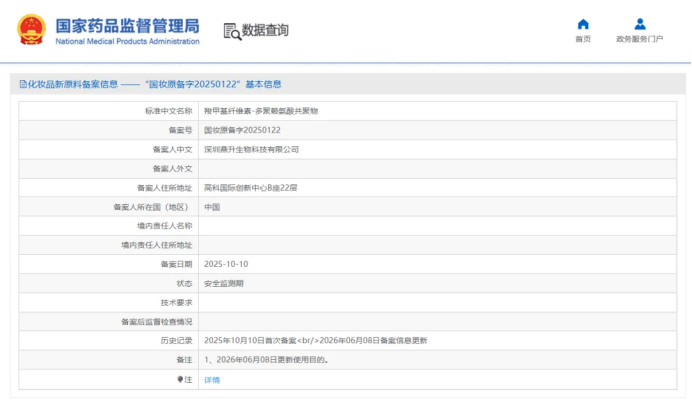Click the 备注 remark about 2026年06月08日
This screenshot has height=402, width=692.
266,360
